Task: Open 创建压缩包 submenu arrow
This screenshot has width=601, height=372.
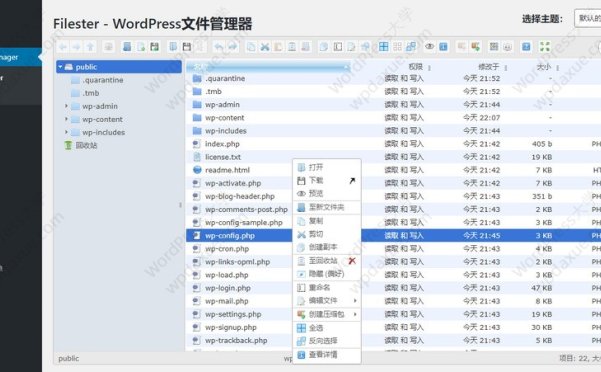Action: click(355, 314)
